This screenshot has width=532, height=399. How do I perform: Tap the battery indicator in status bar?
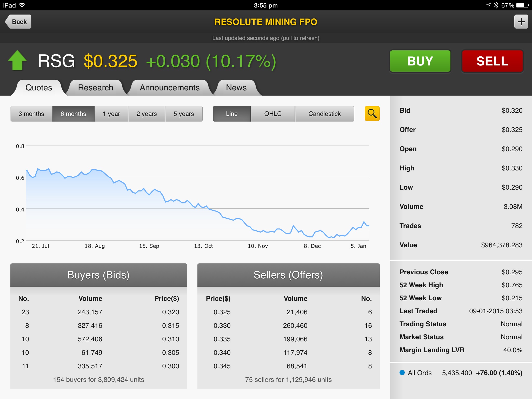[x=523, y=5]
